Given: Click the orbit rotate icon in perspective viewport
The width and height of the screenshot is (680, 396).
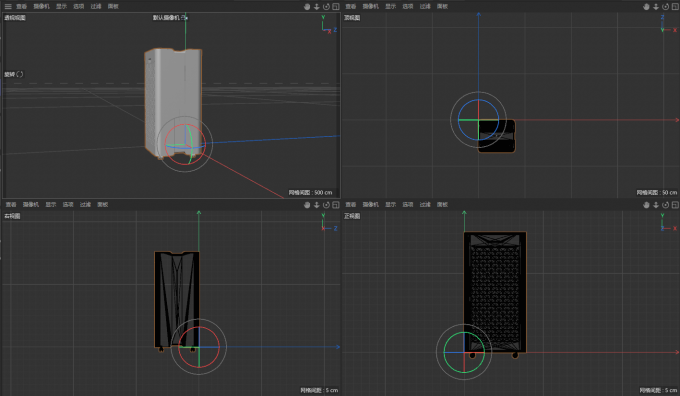Looking at the screenshot, I should (326, 7).
